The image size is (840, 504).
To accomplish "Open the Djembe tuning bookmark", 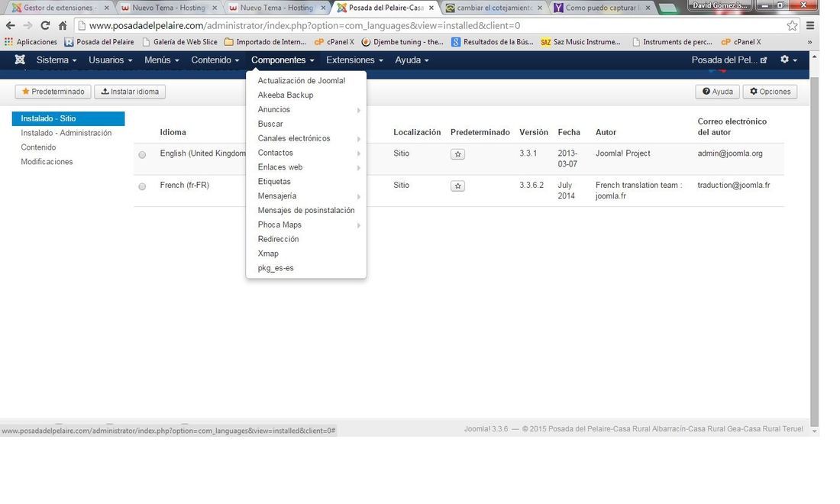I will (x=402, y=42).
